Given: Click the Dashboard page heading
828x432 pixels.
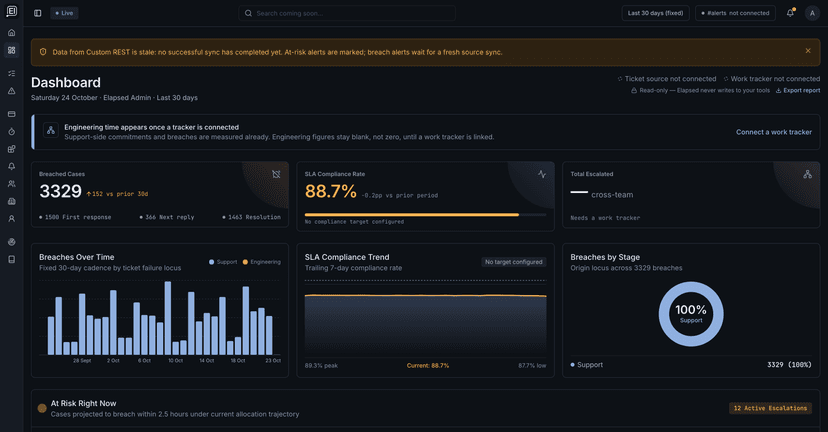Looking at the screenshot, I should [66, 82].
